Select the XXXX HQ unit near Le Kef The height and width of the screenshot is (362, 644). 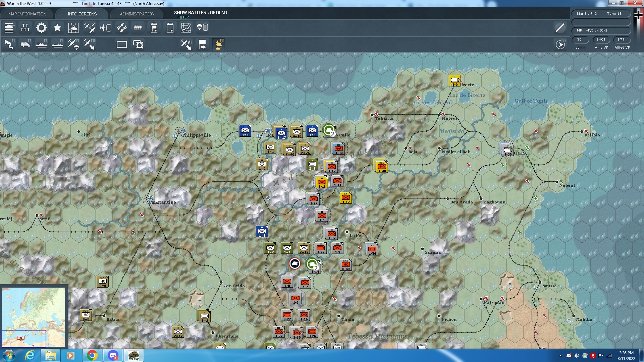(x=372, y=249)
